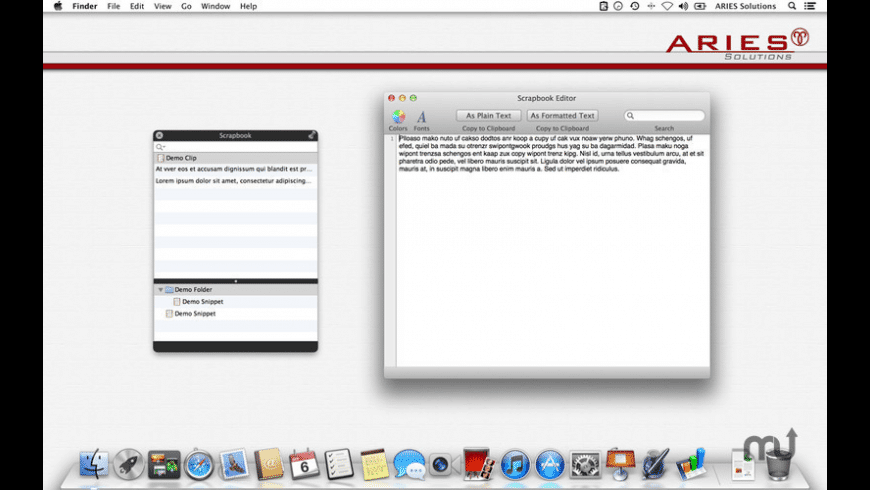This screenshot has width=870, height=490.
Task: Launch Safari from the Dock
Action: coord(199,464)
